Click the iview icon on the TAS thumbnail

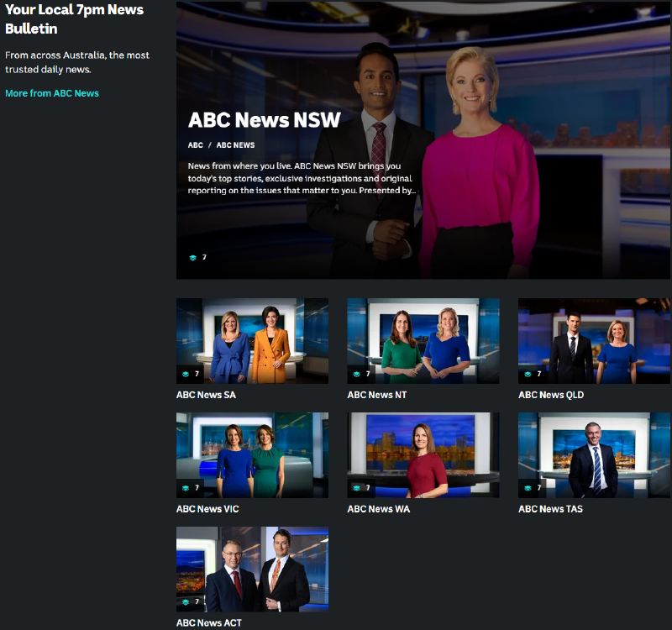point(528,488)
